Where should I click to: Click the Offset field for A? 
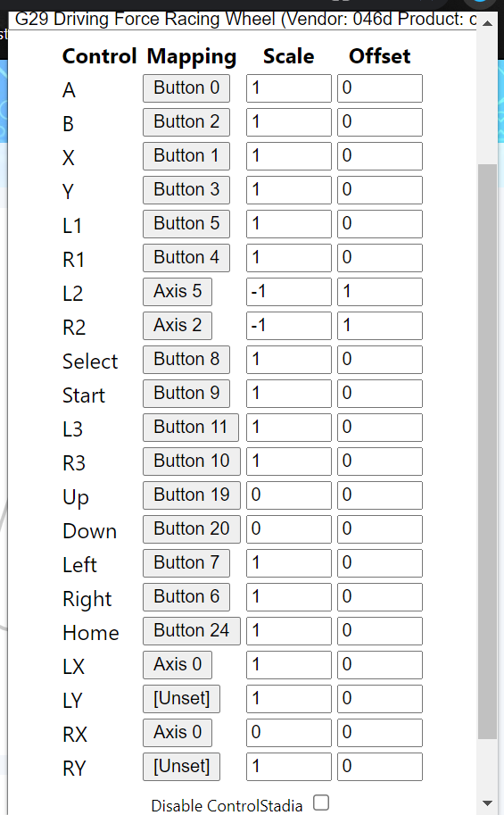coord(379,88)
